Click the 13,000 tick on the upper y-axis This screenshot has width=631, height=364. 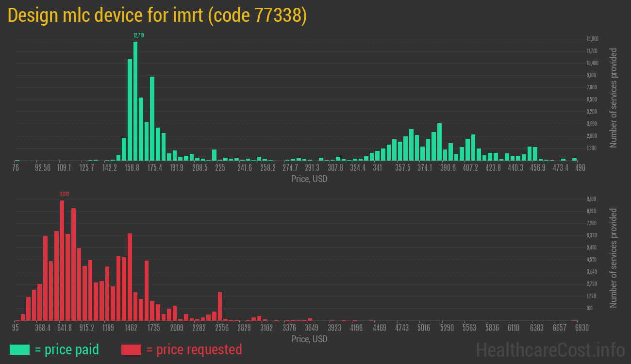[x=592, y=39]
